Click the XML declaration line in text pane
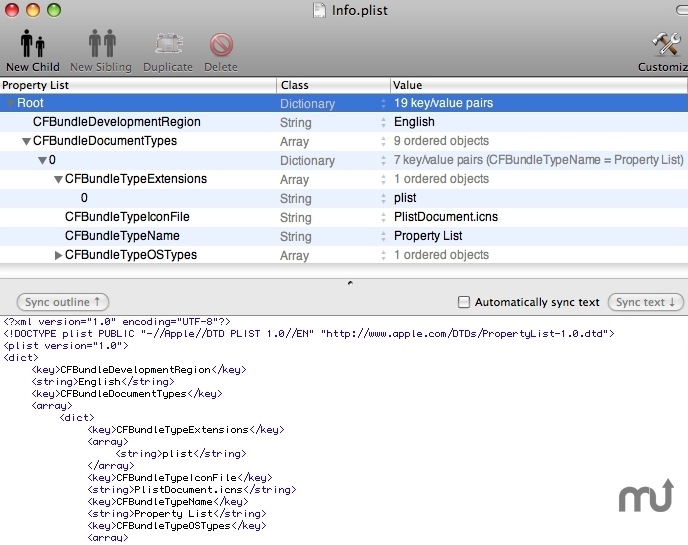Viewport: 688px width, 545px height. coord(117,322)
